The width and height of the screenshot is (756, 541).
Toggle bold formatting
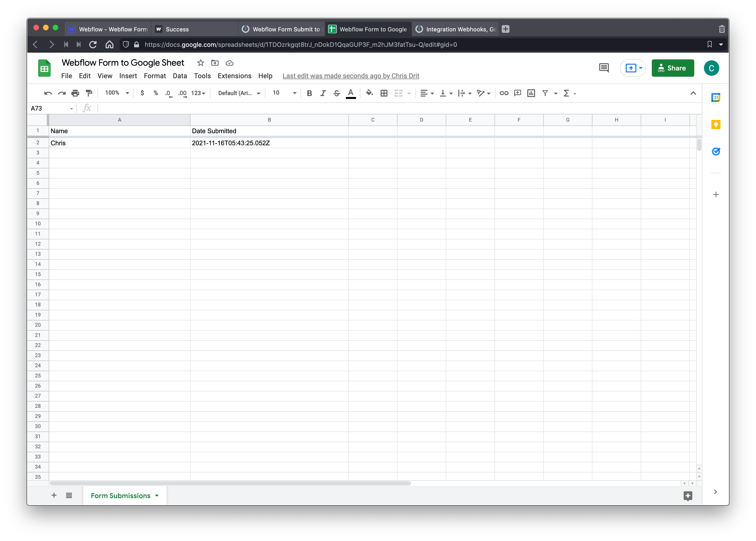pyautogui.click(x=309, y=93)
